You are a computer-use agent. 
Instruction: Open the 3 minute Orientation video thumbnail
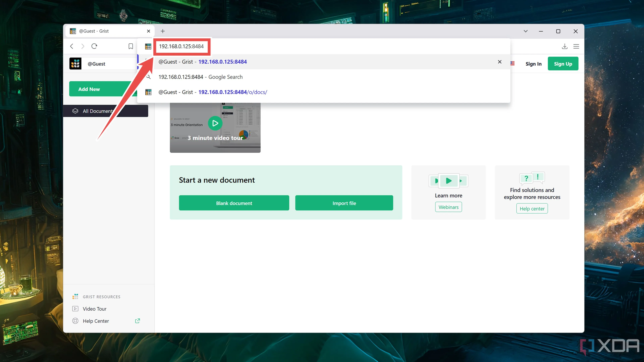pos(215,127)
